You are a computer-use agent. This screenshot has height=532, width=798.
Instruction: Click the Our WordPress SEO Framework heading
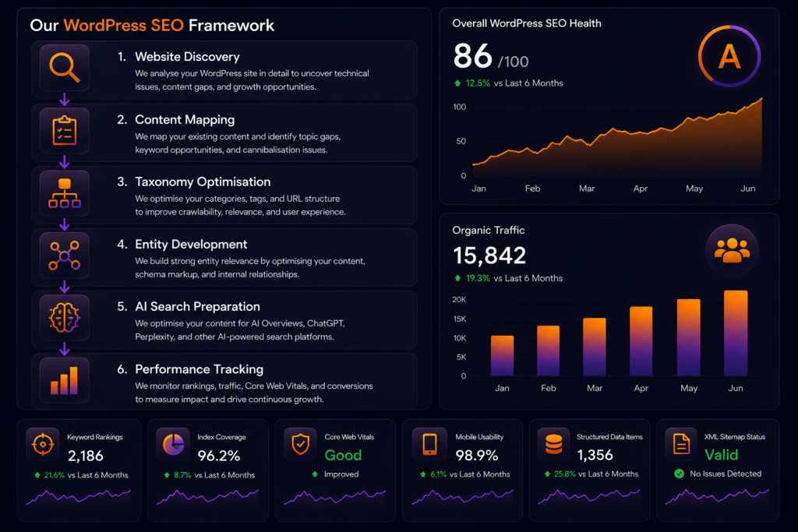click(x=152, y=26)
